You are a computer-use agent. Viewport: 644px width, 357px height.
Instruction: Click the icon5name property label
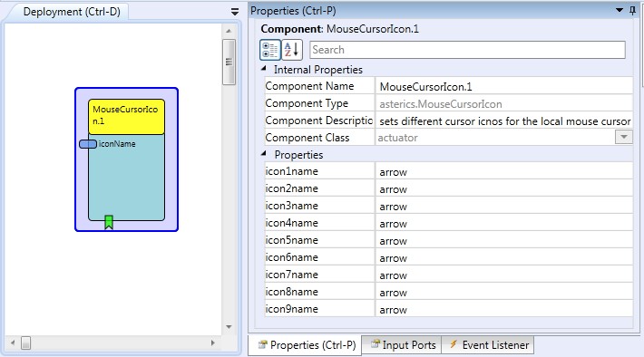(291, 240)
